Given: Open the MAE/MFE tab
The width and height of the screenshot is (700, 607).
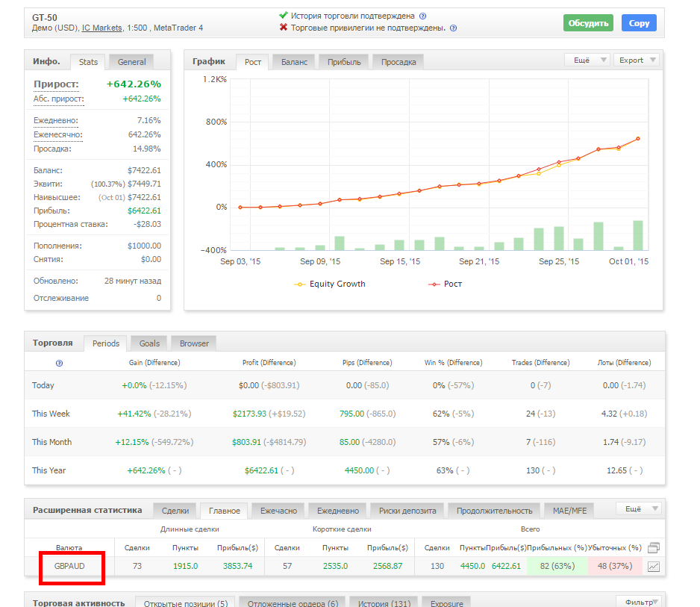Looking at the screenshot, I should tap(569, 511).
